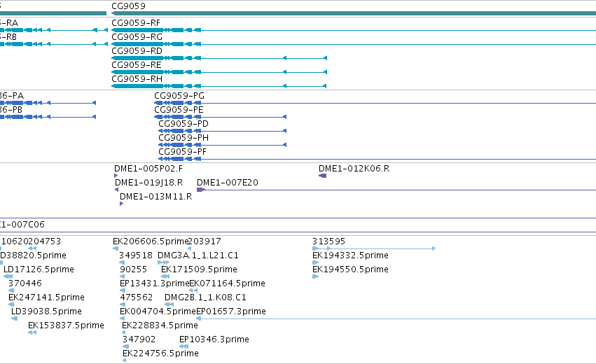Click the 370446 EST label
This screenshot has width=596, height=364.
(x=25, y=283)
